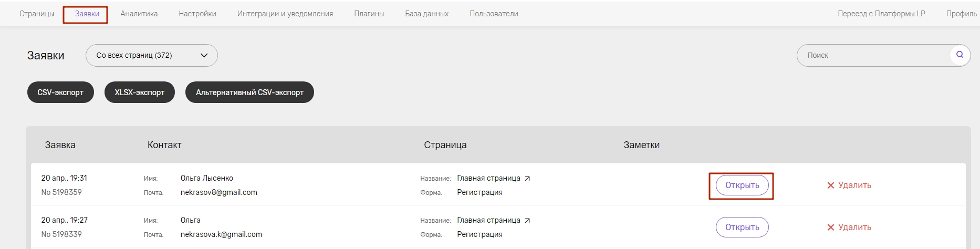This screenshot has height=249, width=980.
Task: Open the База данных tab
Action: pos(427,14)
